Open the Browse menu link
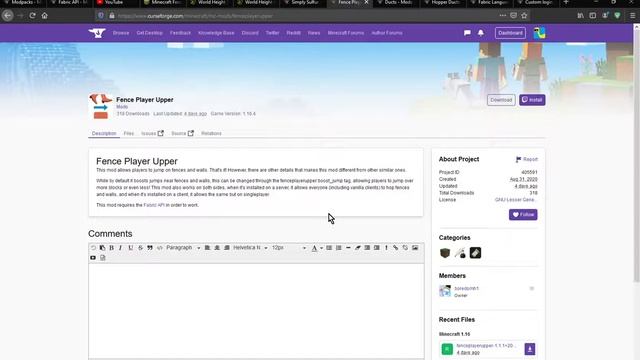 [x=121, y=33]
